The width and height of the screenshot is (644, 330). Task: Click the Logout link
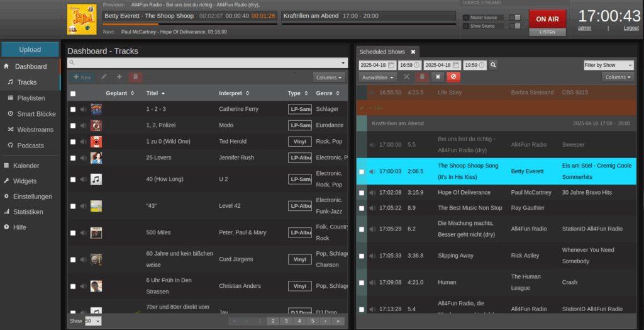click(x=631, y=28)
